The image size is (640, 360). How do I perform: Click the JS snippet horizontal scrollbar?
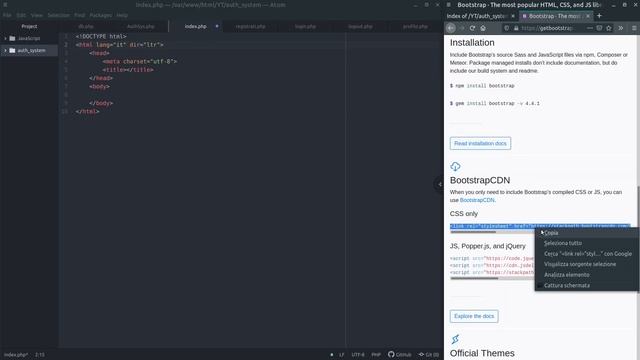474,278
